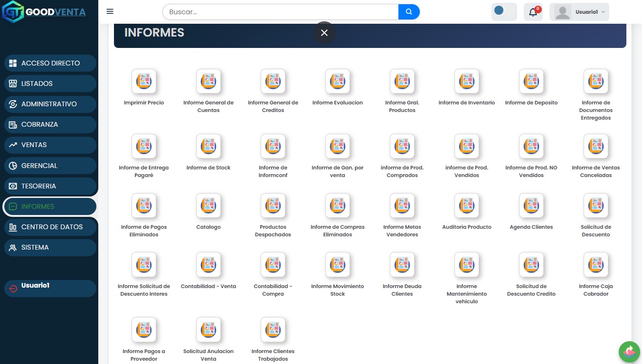Expand the Usuario1 account dropdown
The image size is (642, 364).
point(579,12)
